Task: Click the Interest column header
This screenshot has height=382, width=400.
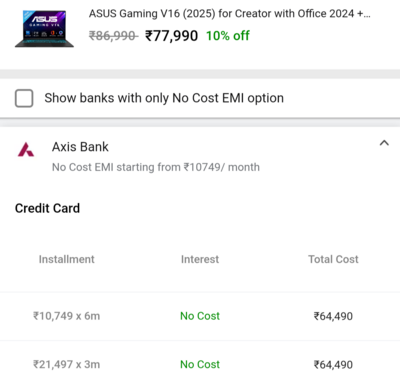Action: (x=200, y=259)
